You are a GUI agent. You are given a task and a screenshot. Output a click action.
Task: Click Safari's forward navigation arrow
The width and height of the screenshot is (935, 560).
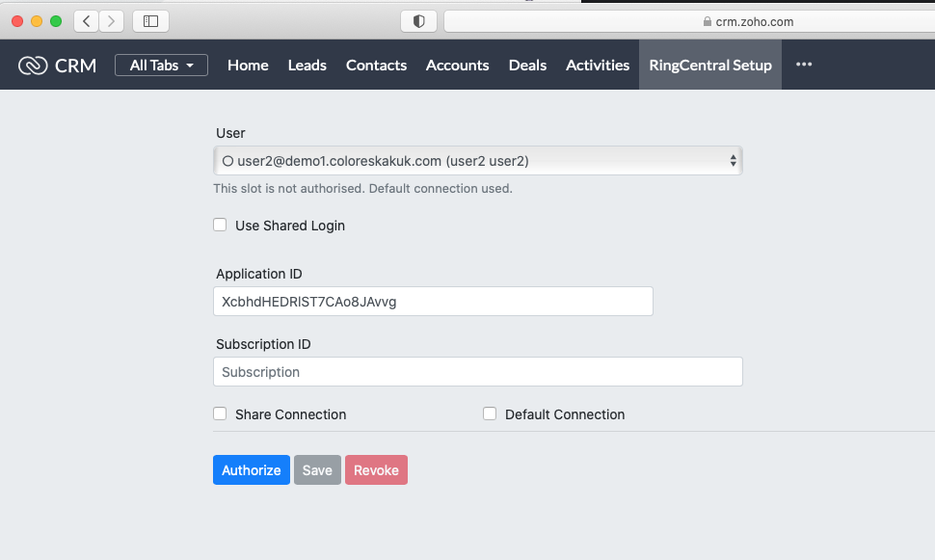pyautogui.click(x=112, y=20)
